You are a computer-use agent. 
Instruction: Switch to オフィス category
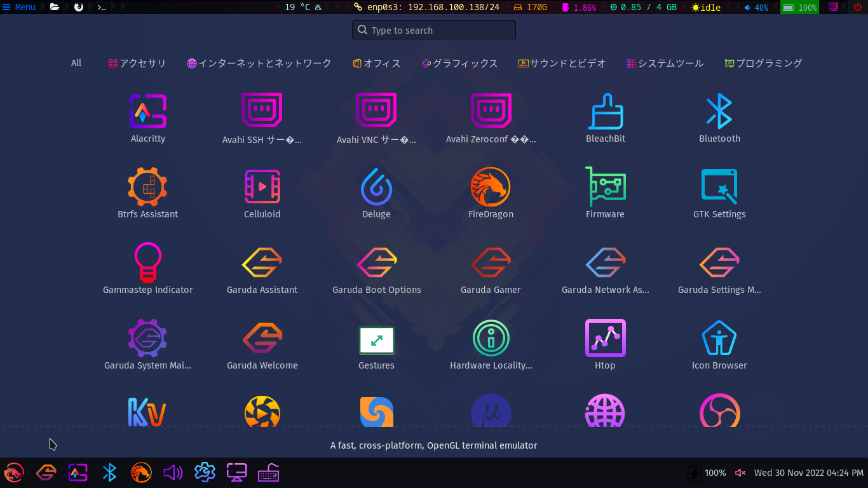[376, 63]
